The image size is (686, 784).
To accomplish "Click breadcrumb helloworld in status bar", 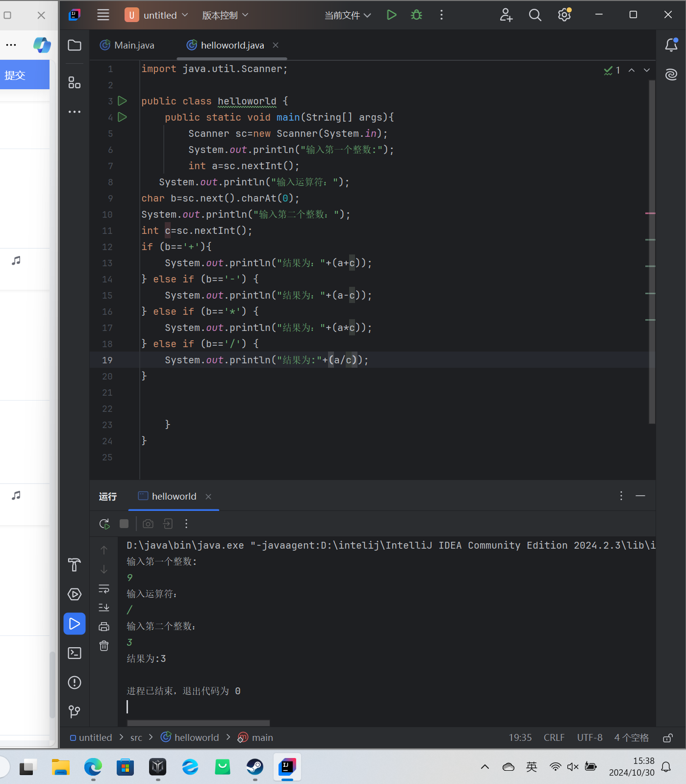I will point(190,737).
